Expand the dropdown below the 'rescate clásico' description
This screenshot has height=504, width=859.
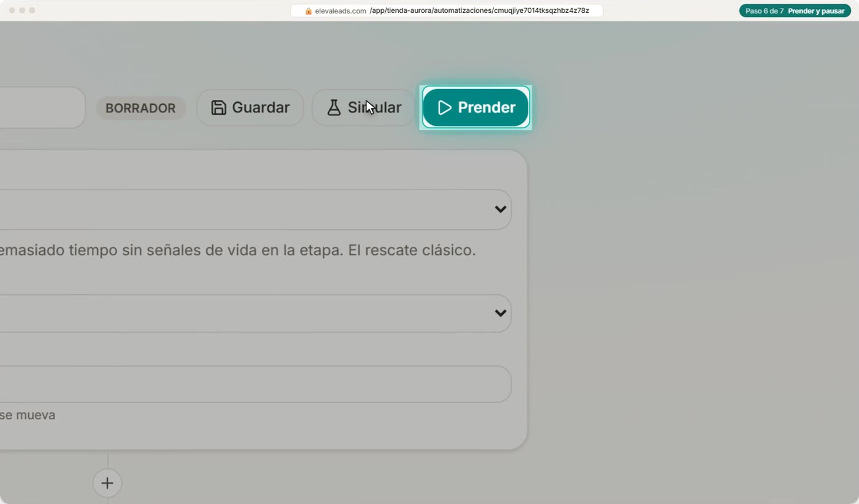[255, 314]
